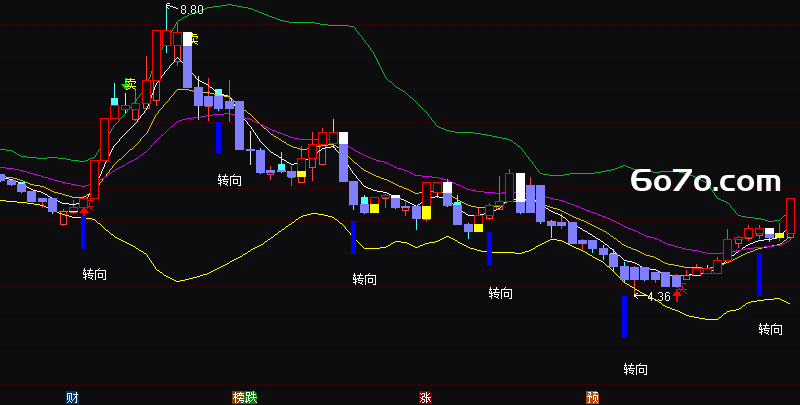
Task: Select the 4.36 lowest price label
Action: click(659, 296)
